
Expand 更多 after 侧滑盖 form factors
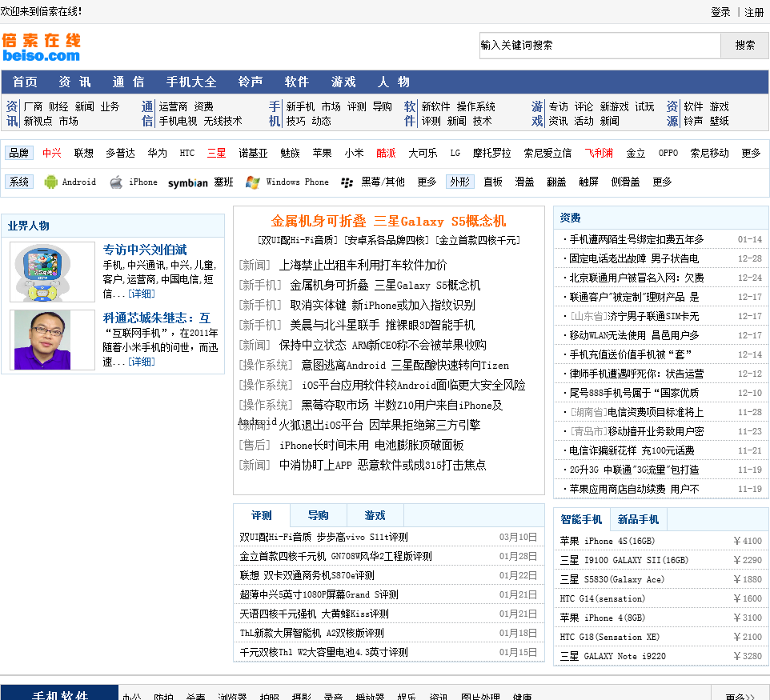[662, 182]
